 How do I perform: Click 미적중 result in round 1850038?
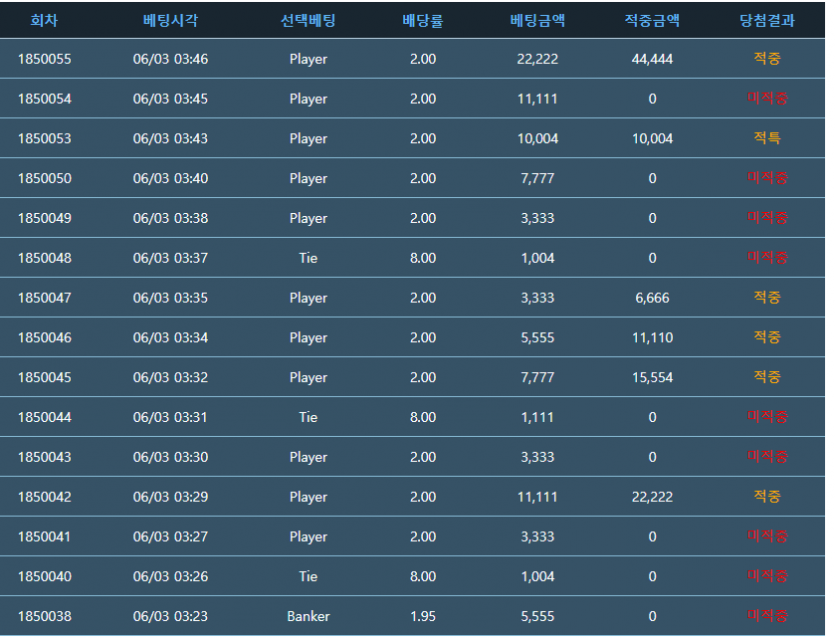click(x=767, y=616)
